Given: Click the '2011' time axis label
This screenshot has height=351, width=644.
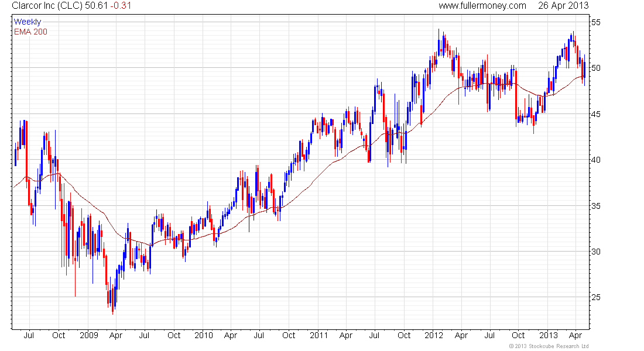Looking at the screenshot, I should click(x=318, y=335).
